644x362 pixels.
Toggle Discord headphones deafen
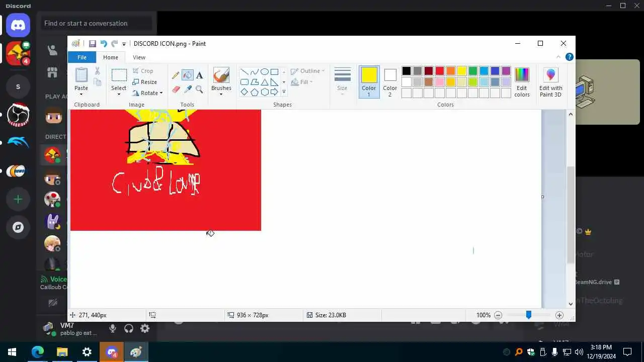pyautogui.click(x=129, y=328)
